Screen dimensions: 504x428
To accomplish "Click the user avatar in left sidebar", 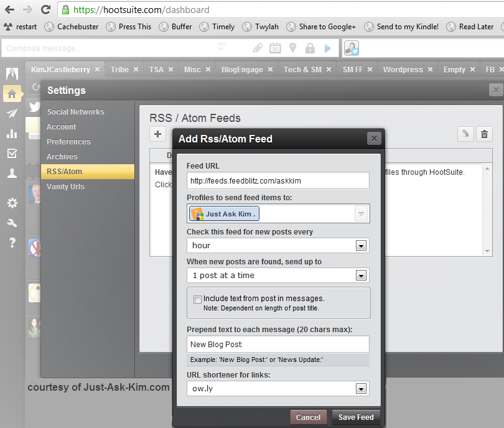I will click(12, 73).
